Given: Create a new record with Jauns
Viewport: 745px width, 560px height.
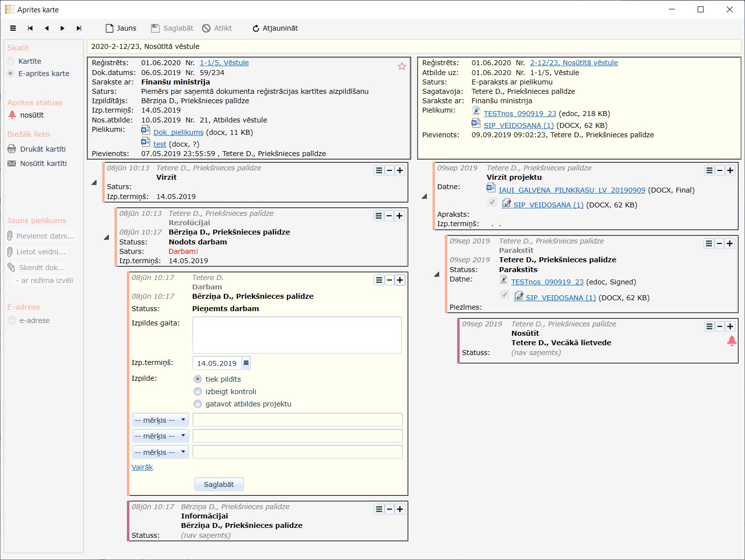Looking at the screenshot, I should (121, 28).
